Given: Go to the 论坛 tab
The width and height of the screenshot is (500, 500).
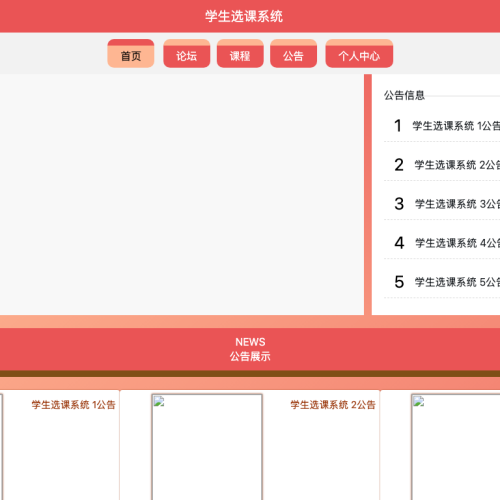Looking at the screenshot, I should click(187, 53).
